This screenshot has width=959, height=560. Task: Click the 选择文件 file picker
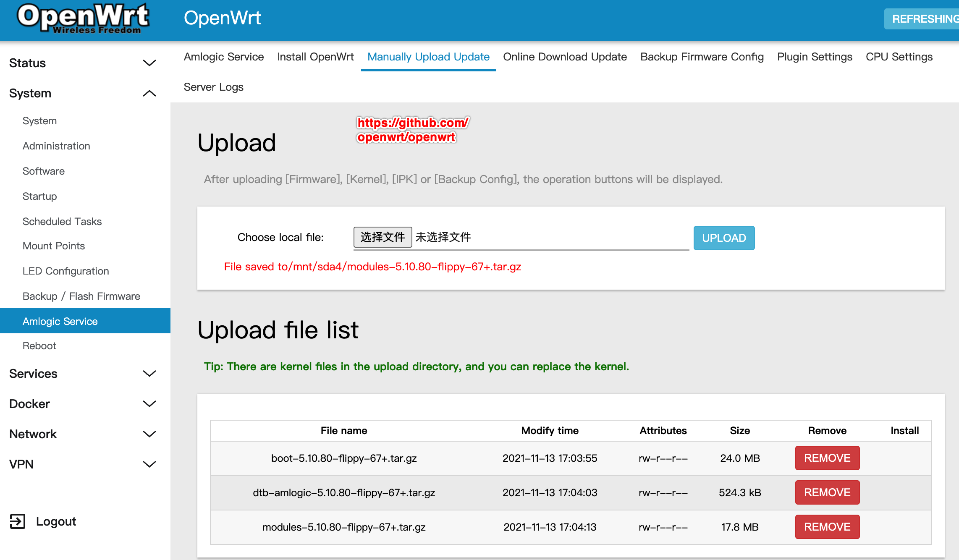(x=383, y=237)
